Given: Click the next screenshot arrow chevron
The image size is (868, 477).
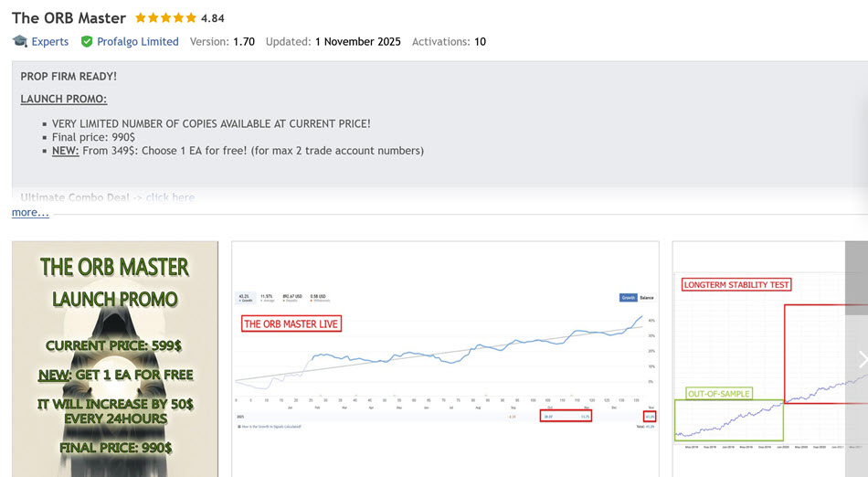Looking at the screenshot, I should [861, 359].
